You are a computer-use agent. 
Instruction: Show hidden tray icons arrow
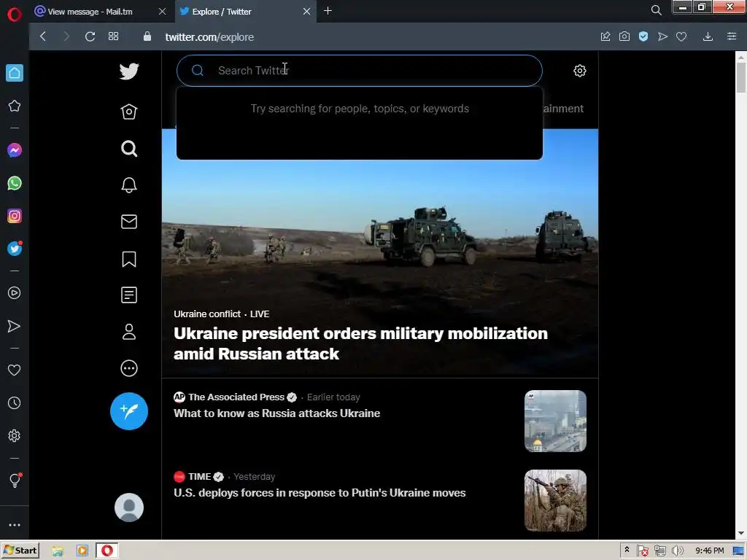(627, 550)
